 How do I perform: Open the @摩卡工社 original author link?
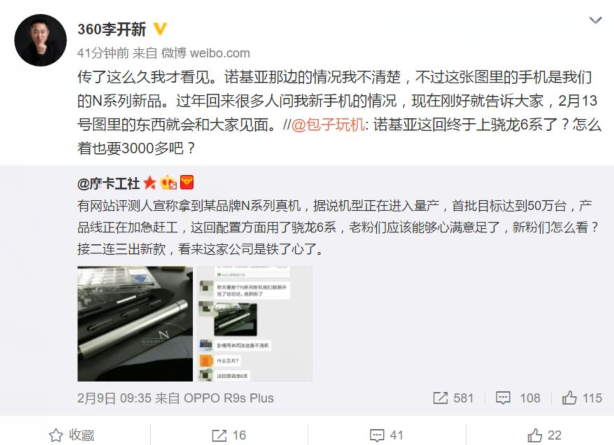pyautogui.click(x=108, y=183)
